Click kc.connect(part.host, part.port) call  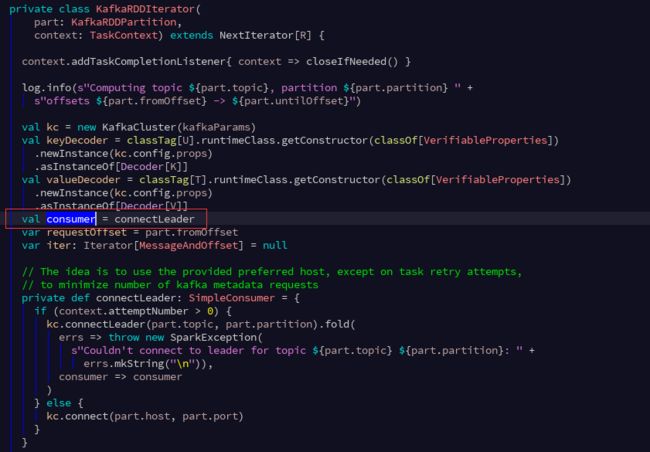click(x=145, y=416)
